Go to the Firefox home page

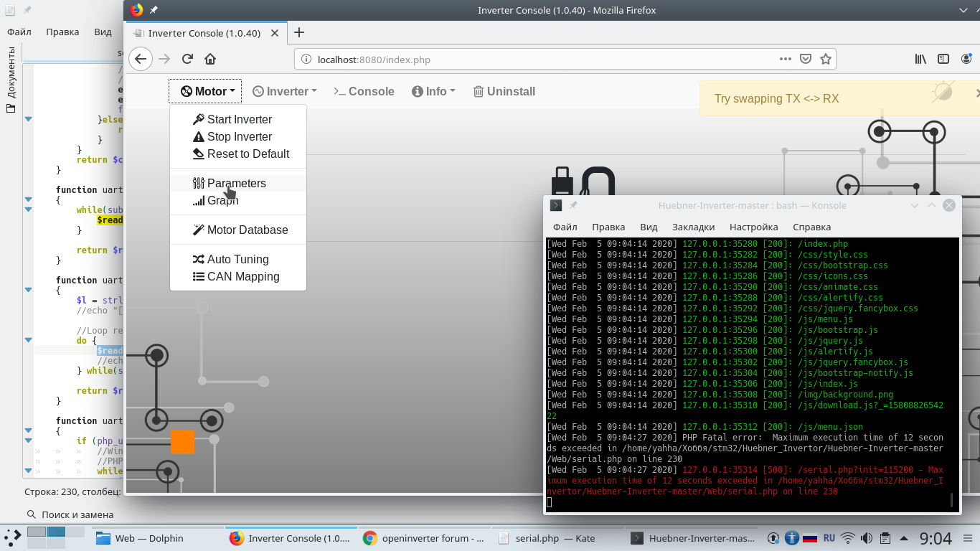(x=210, y=60)
